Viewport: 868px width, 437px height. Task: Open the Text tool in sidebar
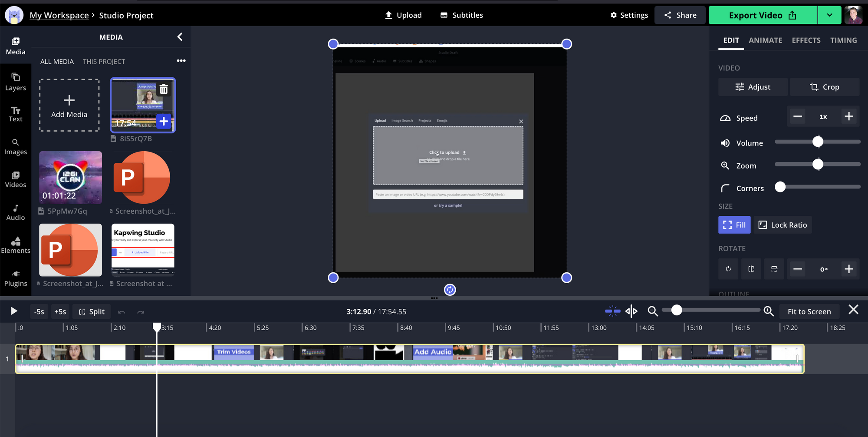pos(16,114)
